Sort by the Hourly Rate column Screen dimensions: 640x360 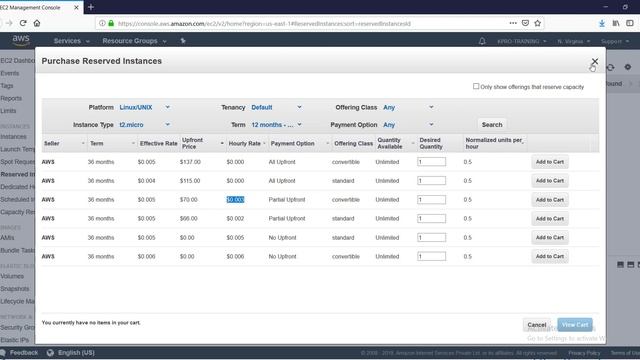(x=247, y=143)
